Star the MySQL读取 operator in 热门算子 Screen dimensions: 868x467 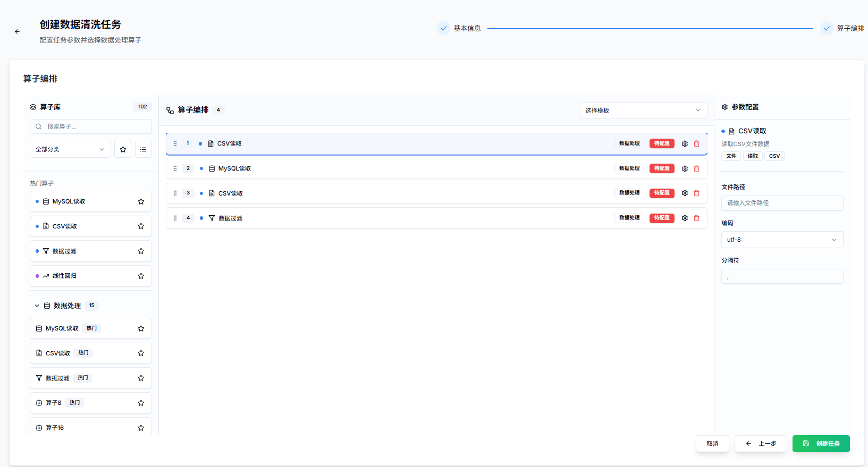tap(141, 202)
